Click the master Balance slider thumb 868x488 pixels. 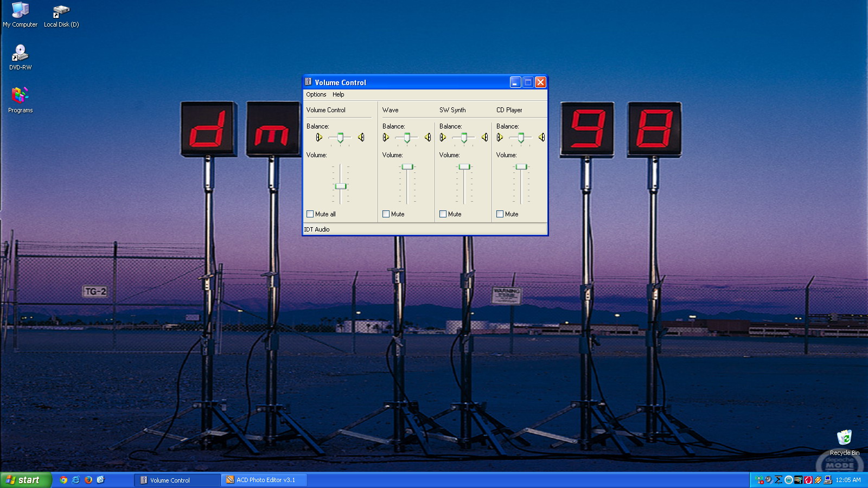[340, 138]
